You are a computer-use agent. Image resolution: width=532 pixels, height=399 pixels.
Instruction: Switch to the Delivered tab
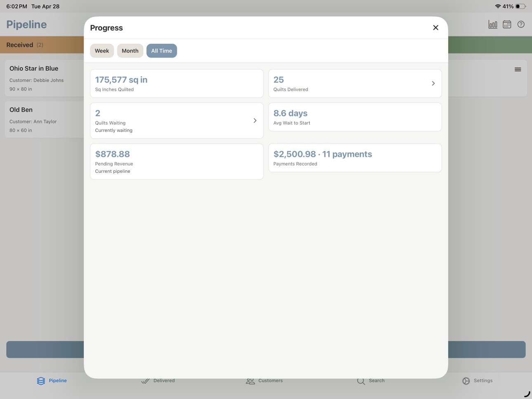[158, 380]
